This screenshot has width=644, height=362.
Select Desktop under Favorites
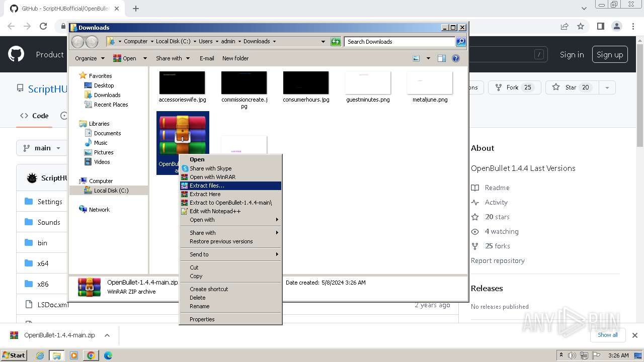coord(104,85)
